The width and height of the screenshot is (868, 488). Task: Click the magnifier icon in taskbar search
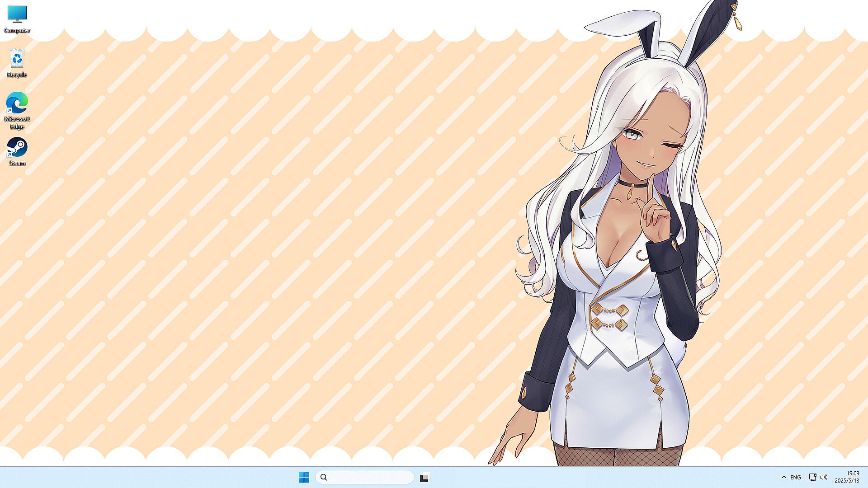pos(324,477)
